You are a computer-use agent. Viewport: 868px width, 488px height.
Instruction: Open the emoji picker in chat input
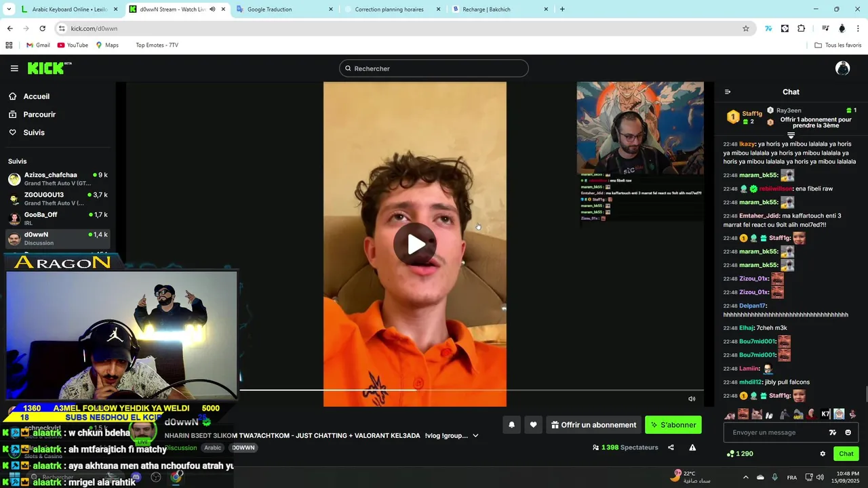coord(848,432)
